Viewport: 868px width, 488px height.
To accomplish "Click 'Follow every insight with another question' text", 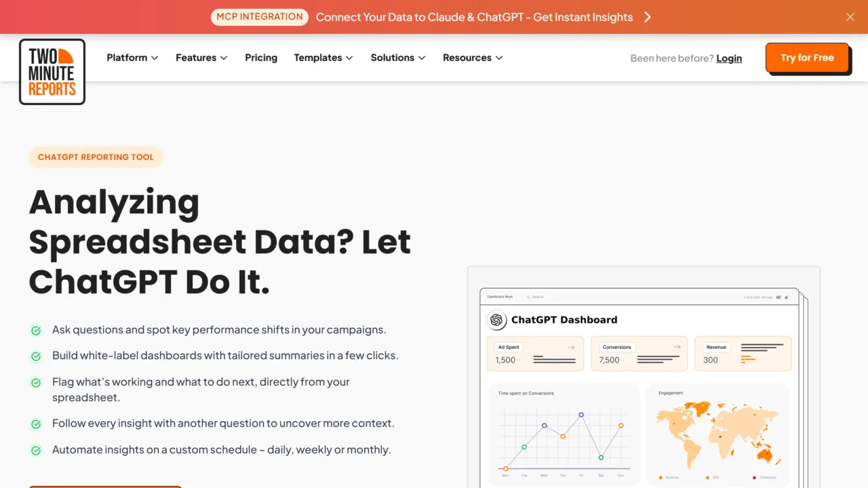I will pyautogui.click(x=223, y=424).
